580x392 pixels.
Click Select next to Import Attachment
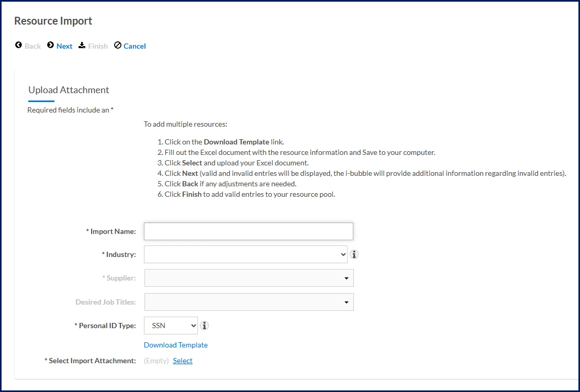coord(183,361)
